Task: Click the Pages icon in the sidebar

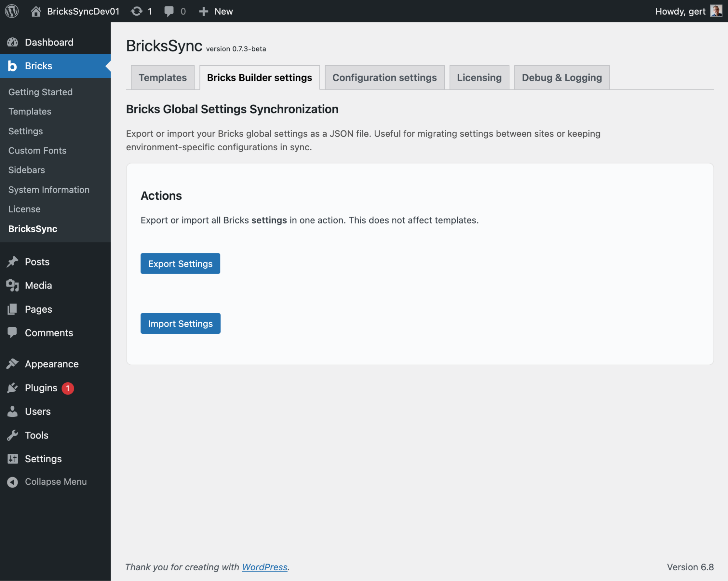Action: pyautogui.click(x=13, y=309)
